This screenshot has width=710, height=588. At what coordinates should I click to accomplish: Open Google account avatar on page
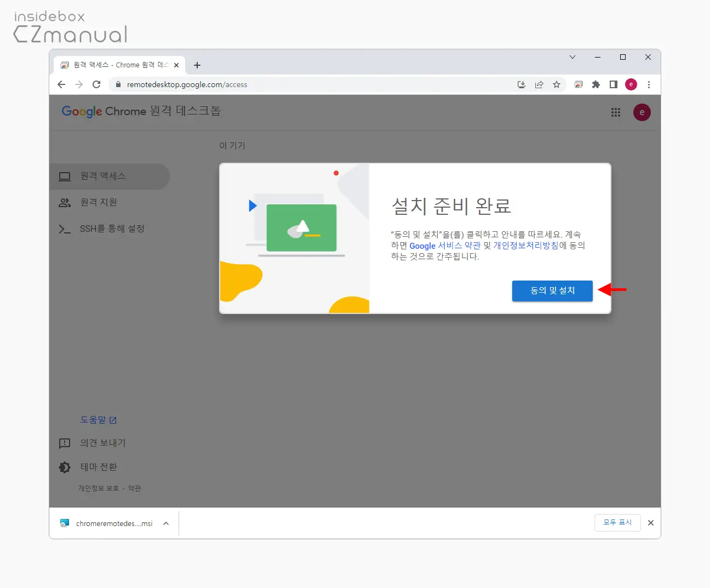642,112
